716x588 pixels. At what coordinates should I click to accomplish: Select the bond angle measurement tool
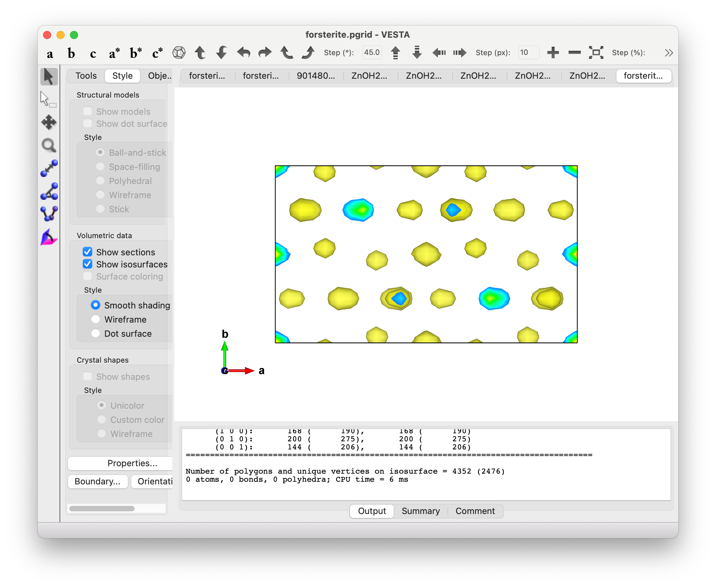(x=49, y=191)
